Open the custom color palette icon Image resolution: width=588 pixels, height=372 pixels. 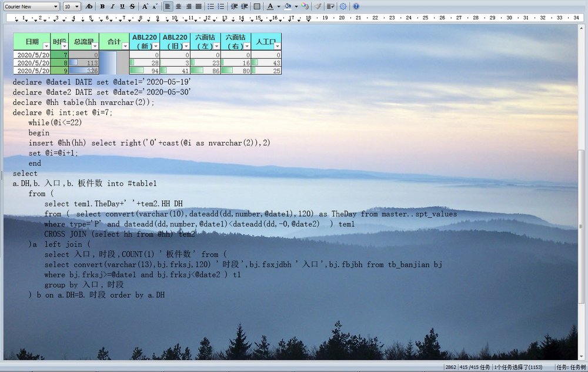click(305, 6)
